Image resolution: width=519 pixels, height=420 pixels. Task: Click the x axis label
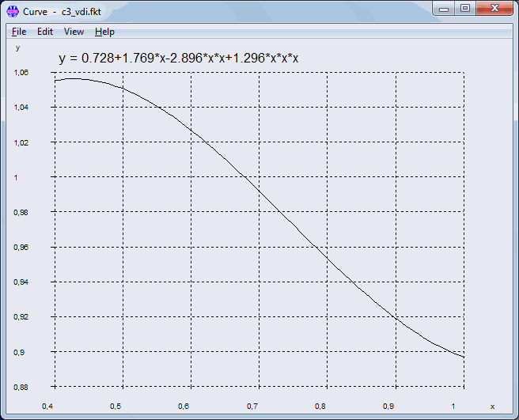point(492,407)
